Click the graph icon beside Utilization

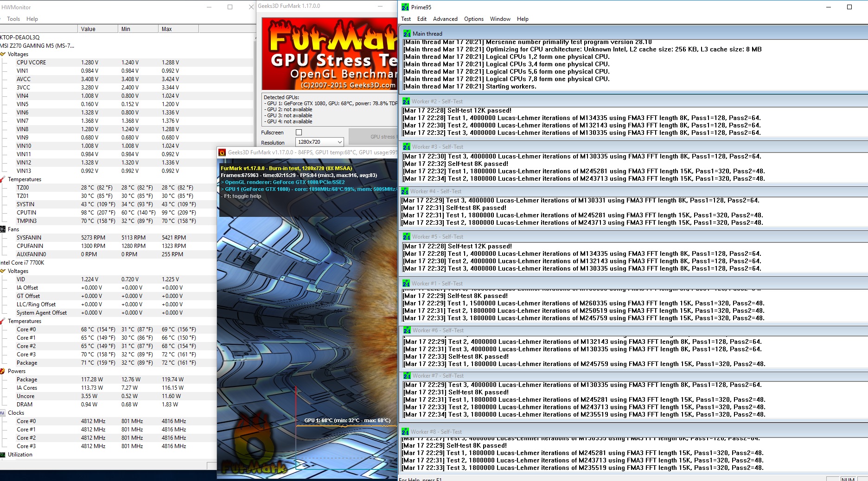pyautogui.click(x=3, y=455)
